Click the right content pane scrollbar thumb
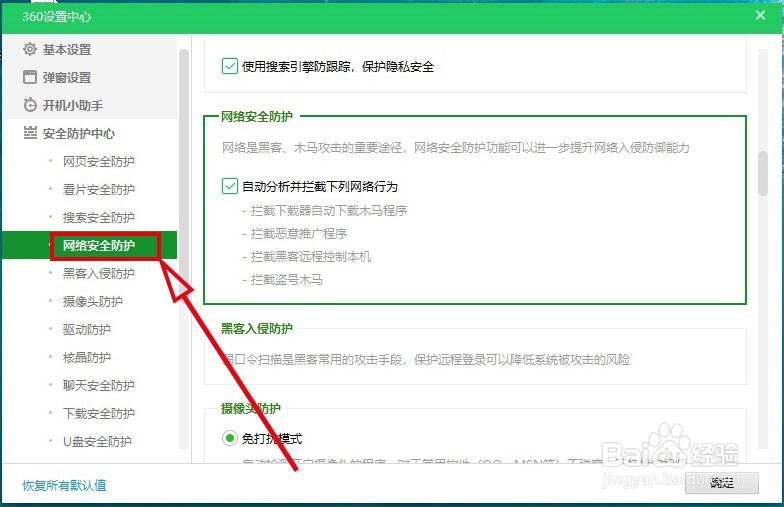Viewport: 784px width, 507px height. click(762, 174)
